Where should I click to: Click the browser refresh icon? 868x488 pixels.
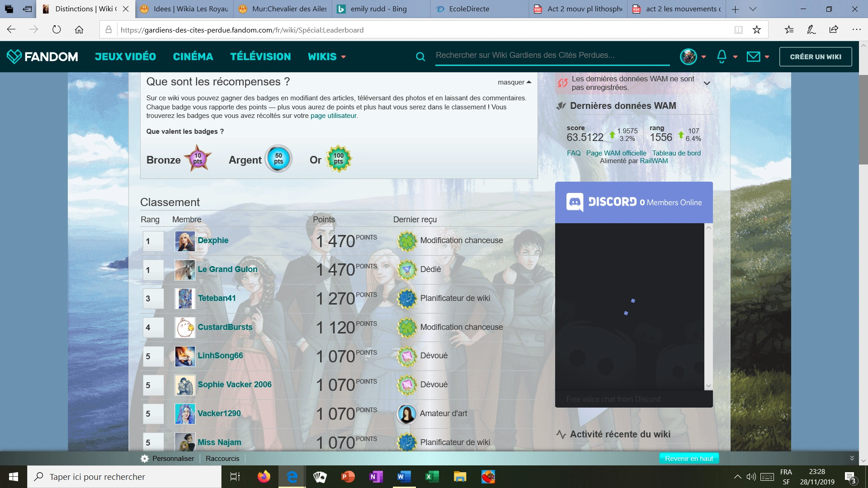57,30
